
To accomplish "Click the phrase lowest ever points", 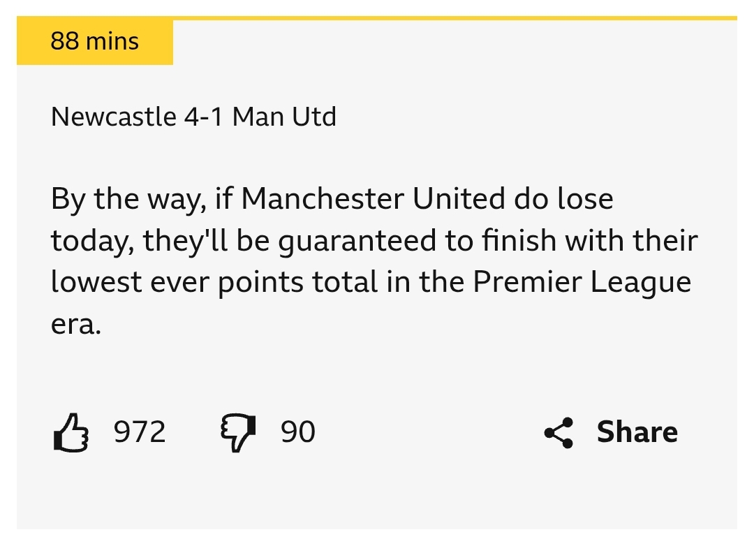I will point(177,282).
